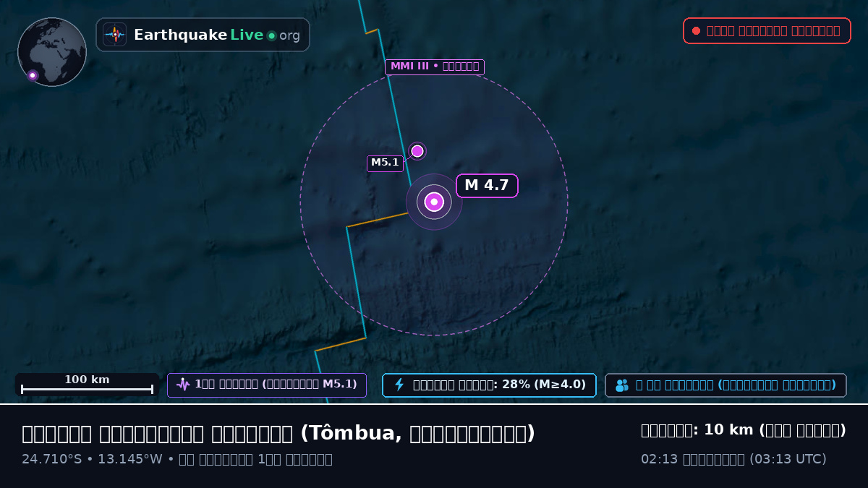Click the EarthquakeLive compass logo icon
The height and width of the screenshot is (488, 868).
coord(115,35)
